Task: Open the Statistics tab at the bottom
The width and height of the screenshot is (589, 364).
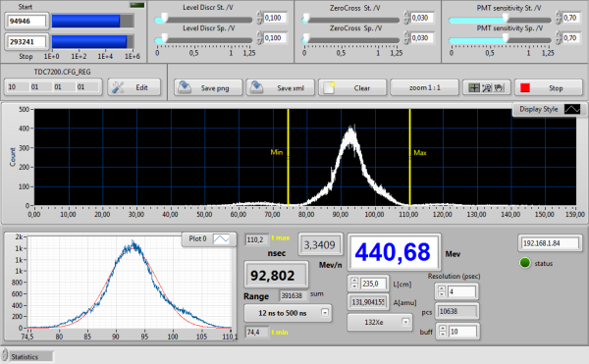Action: coord(27,356)
